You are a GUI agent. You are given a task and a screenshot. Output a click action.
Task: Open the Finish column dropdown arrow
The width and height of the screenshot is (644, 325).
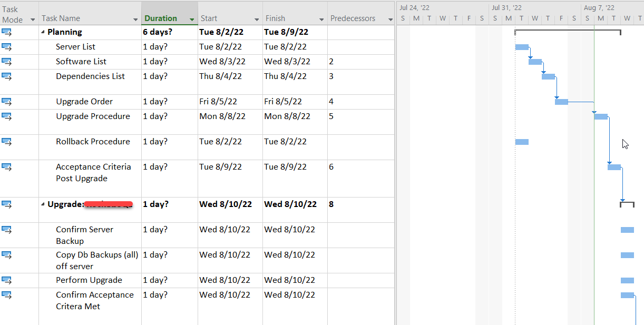point(321,19)
